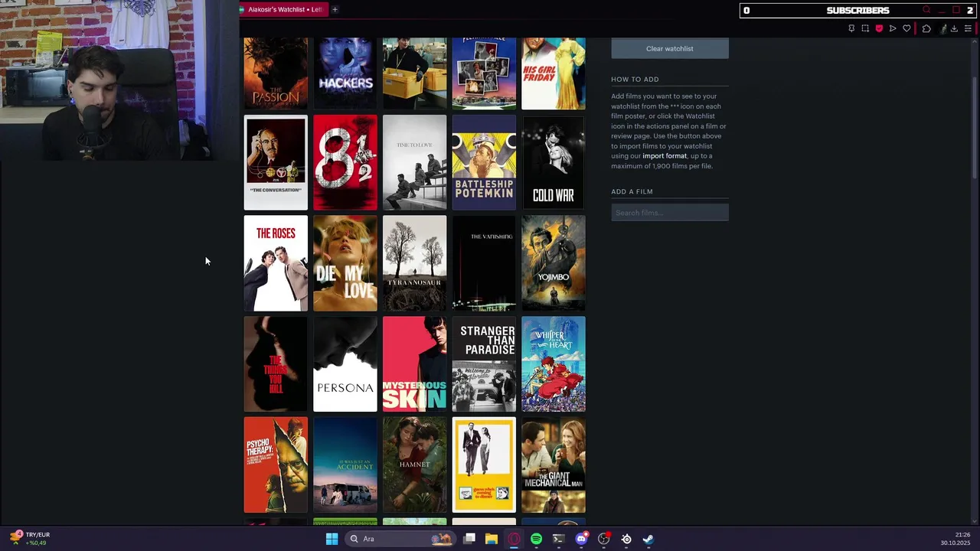Open the extensions cube icon
Screen dimensions: 980x551
(x=926, y=28)
